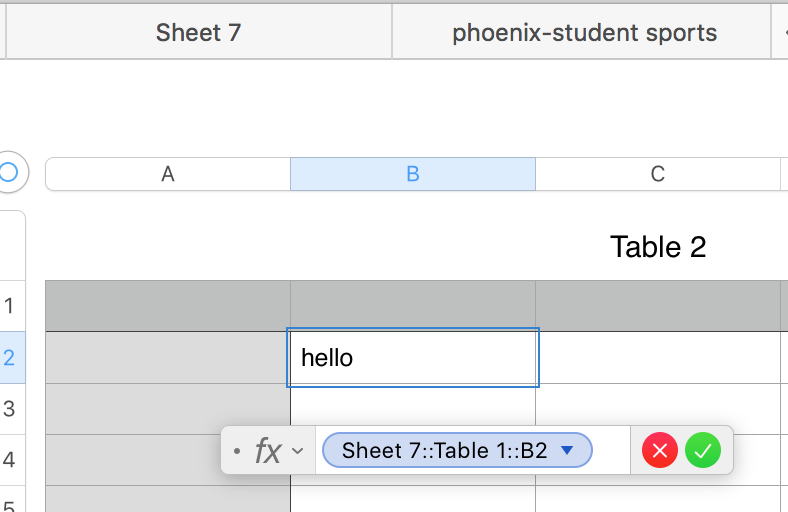Click the Table 2 title
788x512 pixels.
tap(658, 247)
